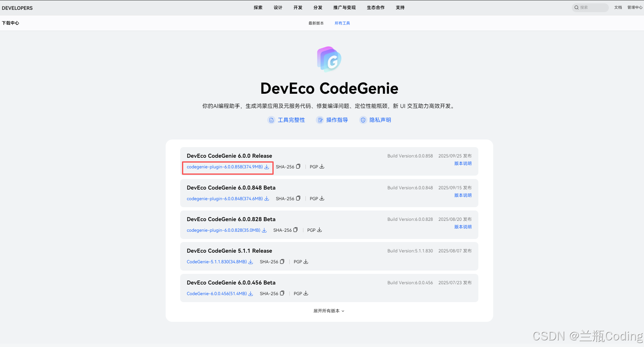Open 版本说明 for 6.0.0.848 Beta

pos(463,195)
